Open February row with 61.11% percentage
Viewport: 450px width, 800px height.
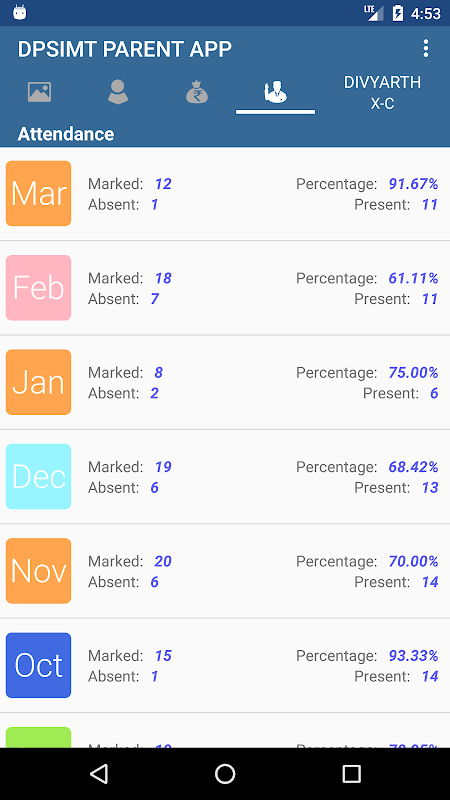[225, 288]
